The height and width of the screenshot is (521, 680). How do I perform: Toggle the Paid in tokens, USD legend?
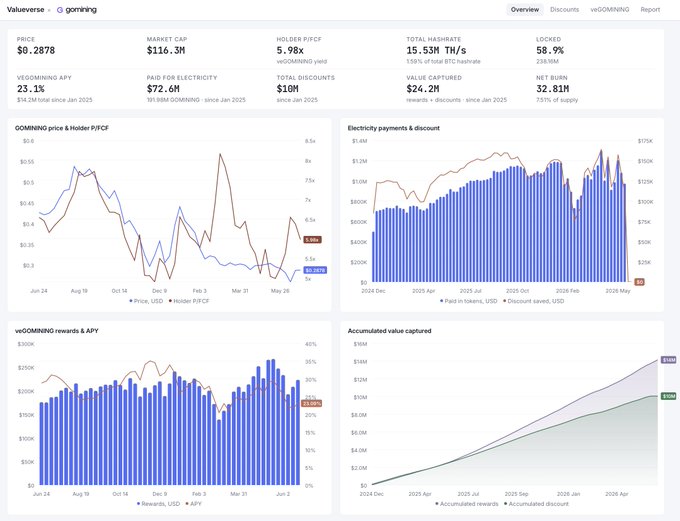(x=468, y=301)
